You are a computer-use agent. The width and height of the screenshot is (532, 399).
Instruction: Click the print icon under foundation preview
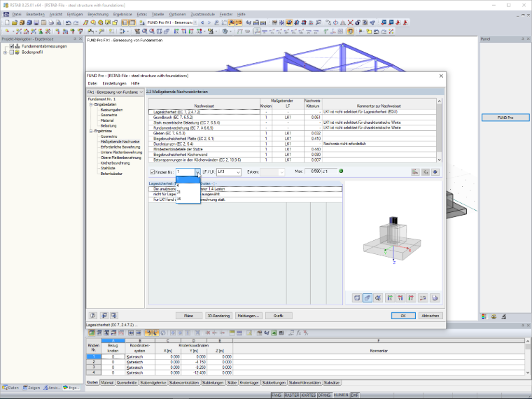(x=435, y=298)
